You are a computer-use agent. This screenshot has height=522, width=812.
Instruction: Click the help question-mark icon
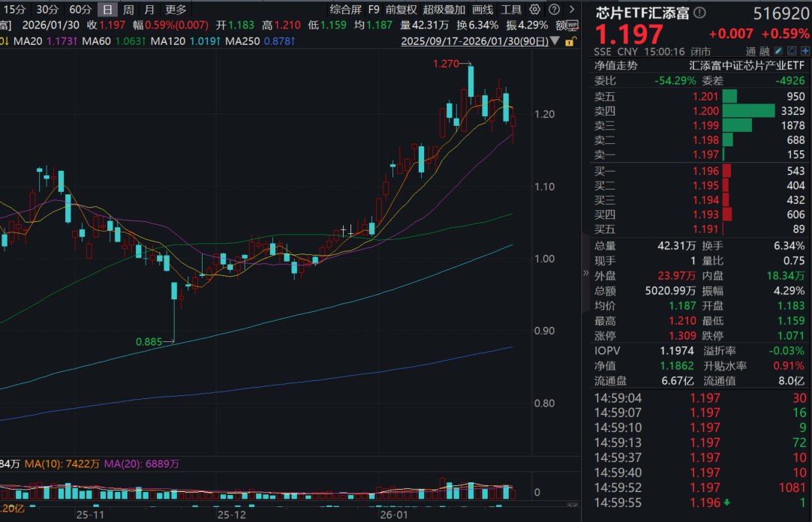click(553, 10)
